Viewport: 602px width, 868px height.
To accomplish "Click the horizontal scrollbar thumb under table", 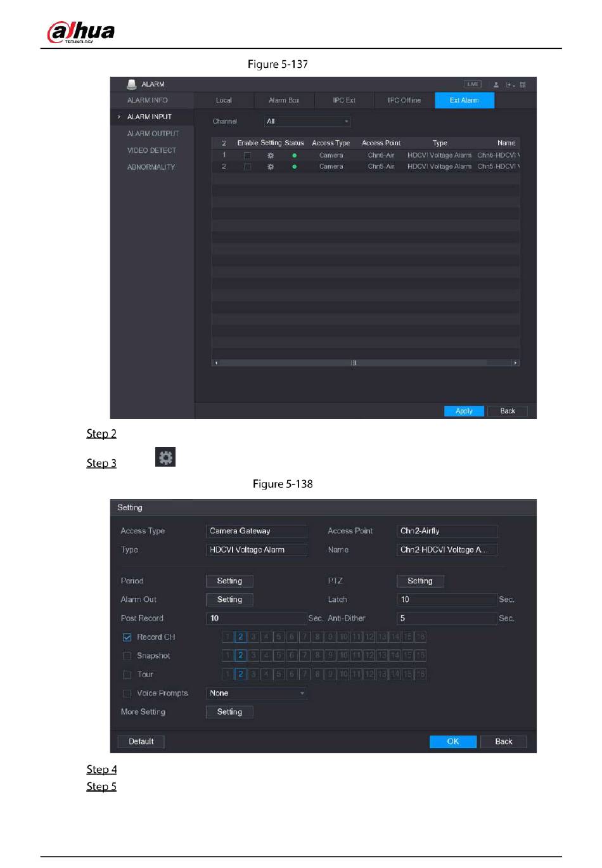I will pos(354,363).
